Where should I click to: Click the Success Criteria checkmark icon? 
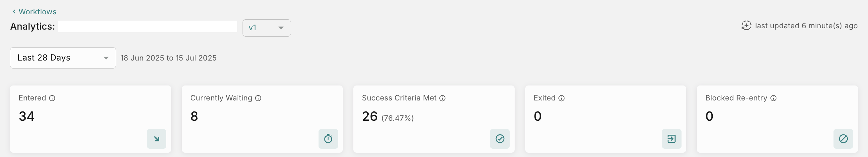tap(500, 139)
